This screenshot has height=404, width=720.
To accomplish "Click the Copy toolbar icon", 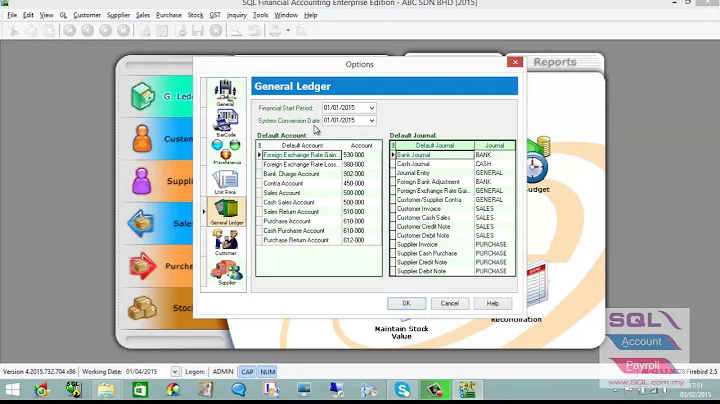I will 31,31.
